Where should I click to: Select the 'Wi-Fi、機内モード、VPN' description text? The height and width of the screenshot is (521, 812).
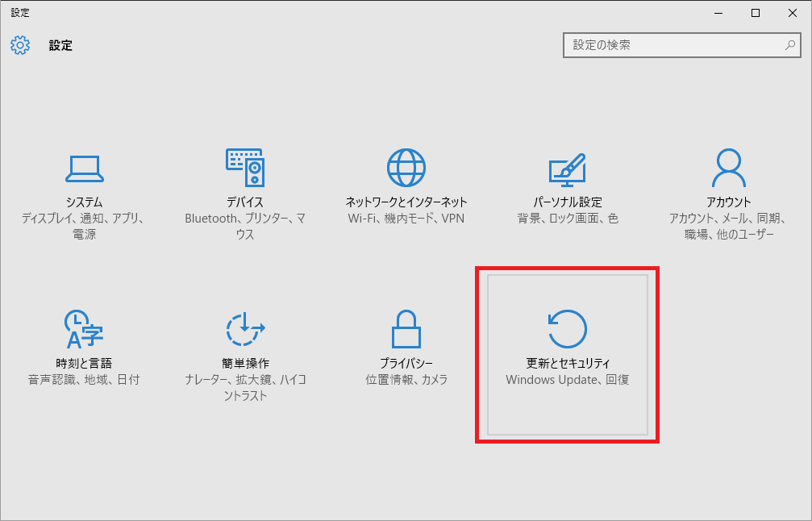pos(406,219)
